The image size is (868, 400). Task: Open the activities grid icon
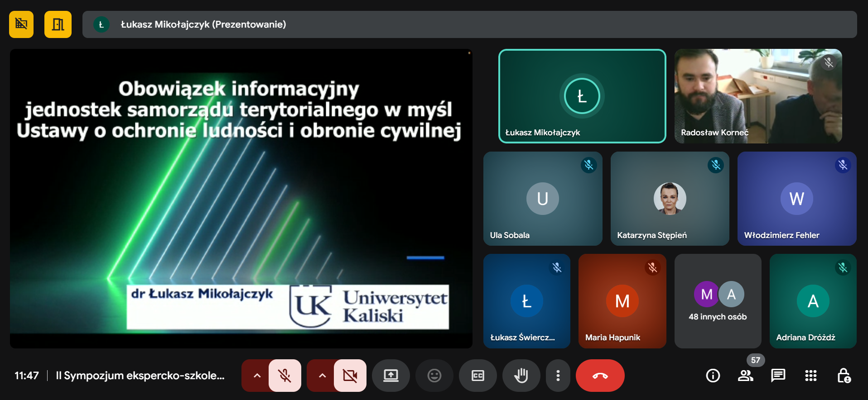810,376
